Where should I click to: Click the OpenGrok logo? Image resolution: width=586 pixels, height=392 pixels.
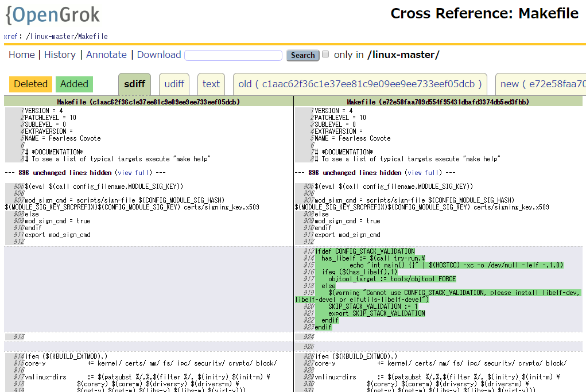pyautogui.click(x=52, y=15)
